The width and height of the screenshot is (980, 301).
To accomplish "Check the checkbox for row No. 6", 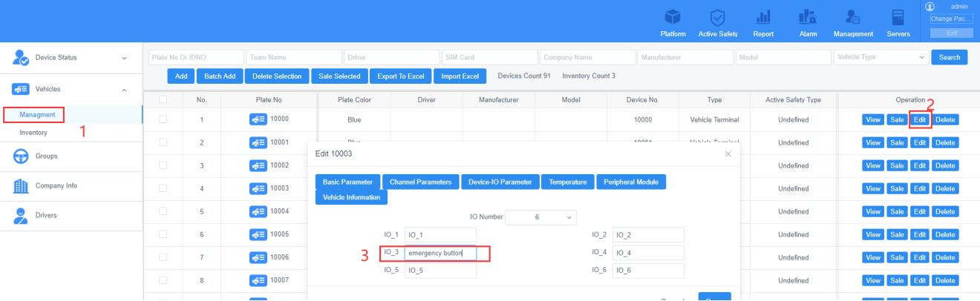I will tap(163, 234).
